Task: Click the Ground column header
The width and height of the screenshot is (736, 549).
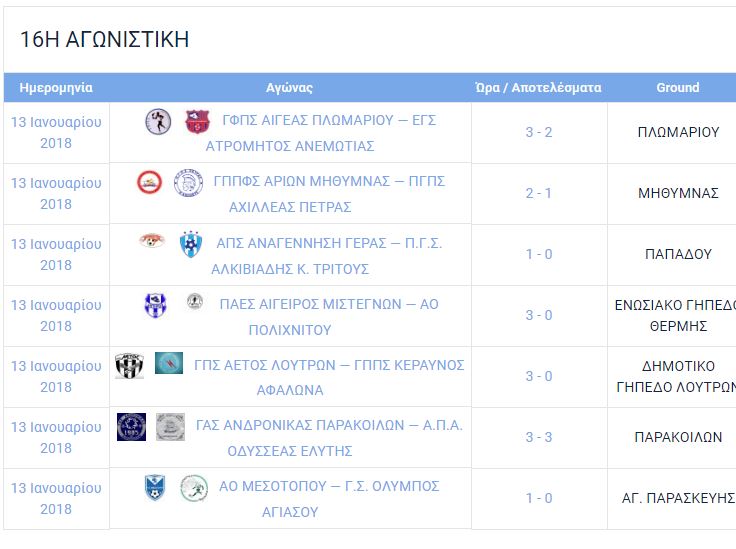Action: (678, 87)
